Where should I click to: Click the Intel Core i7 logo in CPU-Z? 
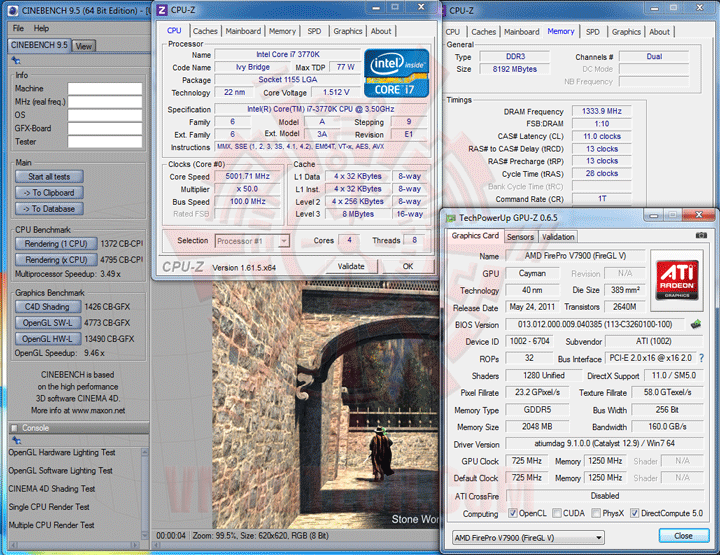pos(396,73)
